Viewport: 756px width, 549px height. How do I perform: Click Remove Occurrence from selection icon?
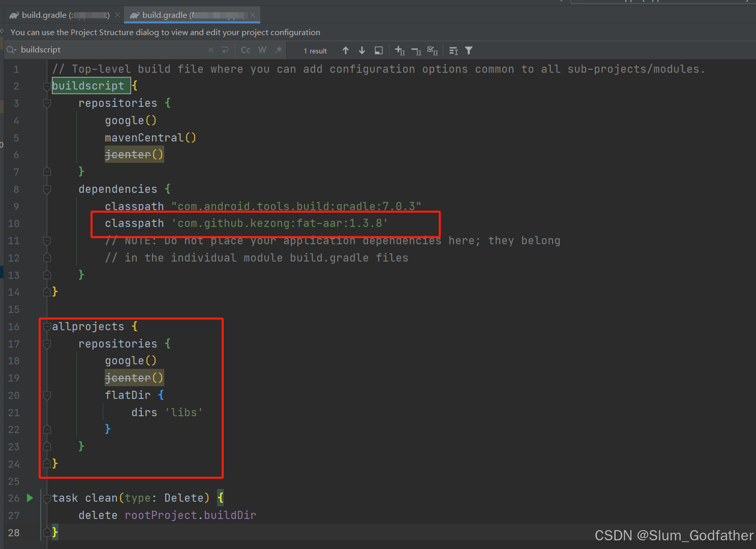point(416,50)
